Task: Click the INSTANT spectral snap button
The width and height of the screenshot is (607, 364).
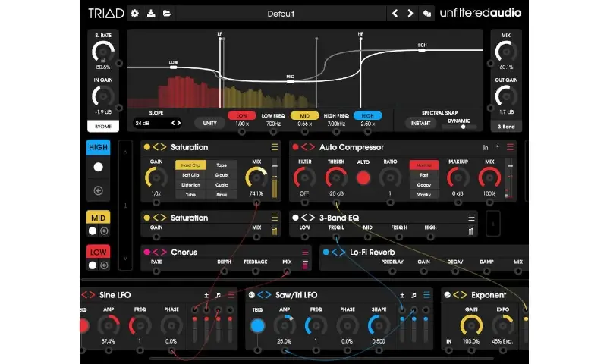Action: point(420,124)
